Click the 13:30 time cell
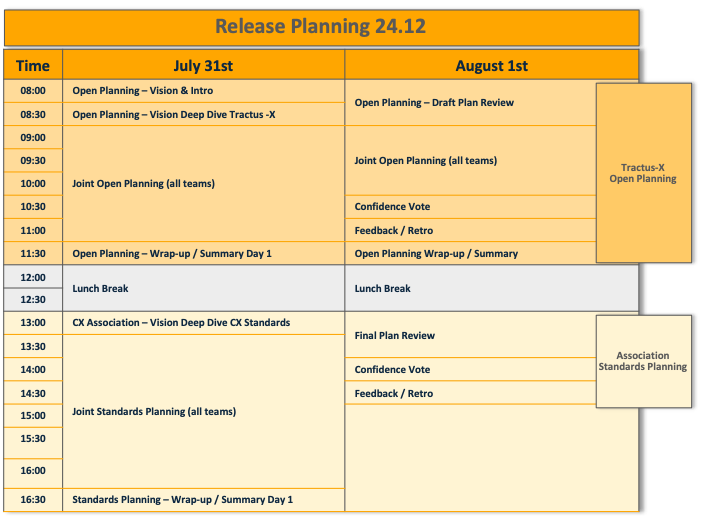Viewport: 701px width, 518px height. 33,346
